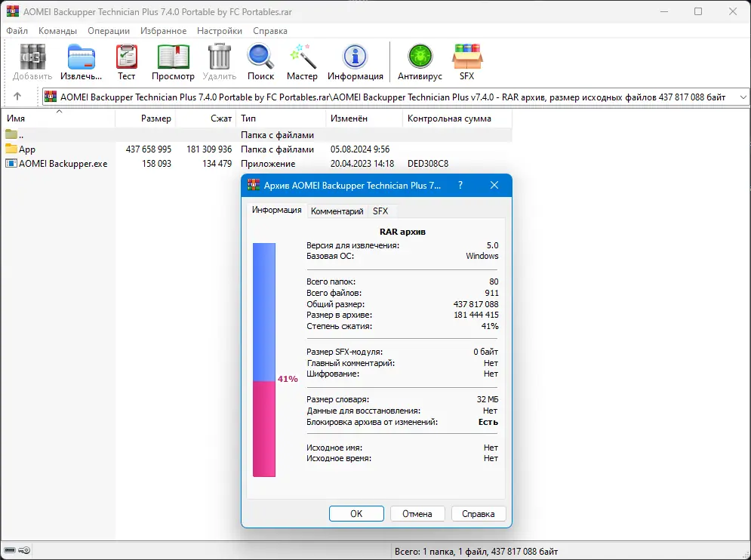The width and height of the screenshot is (751, 560).
Task: Expand the address bar path dropdown
Action: pos(743,97)
